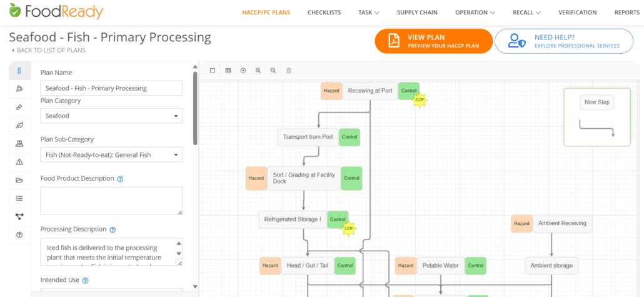Screen dimensions: 644x297
Task: Click the Food Product Description text area
Action: point(111,201)
